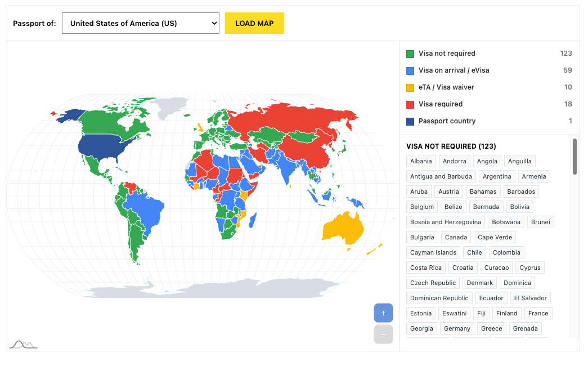Click the chart logo icon below the map

tap(23, 344)
